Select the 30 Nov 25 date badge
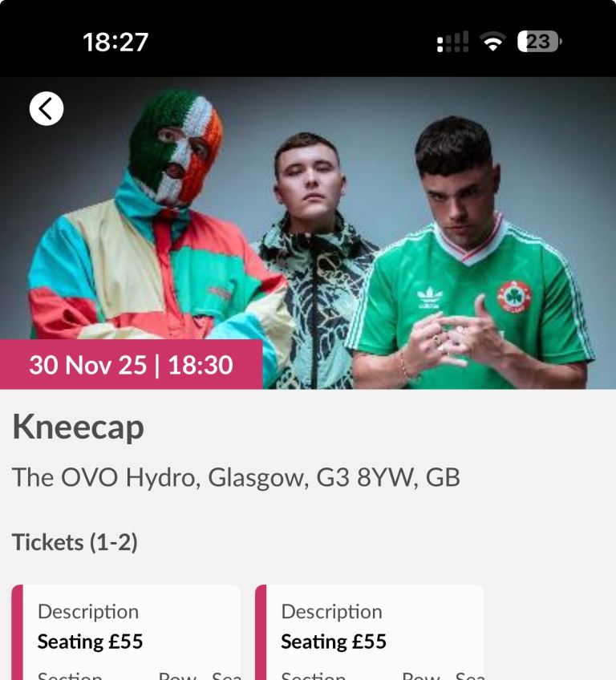 click(x=131, y=365)
